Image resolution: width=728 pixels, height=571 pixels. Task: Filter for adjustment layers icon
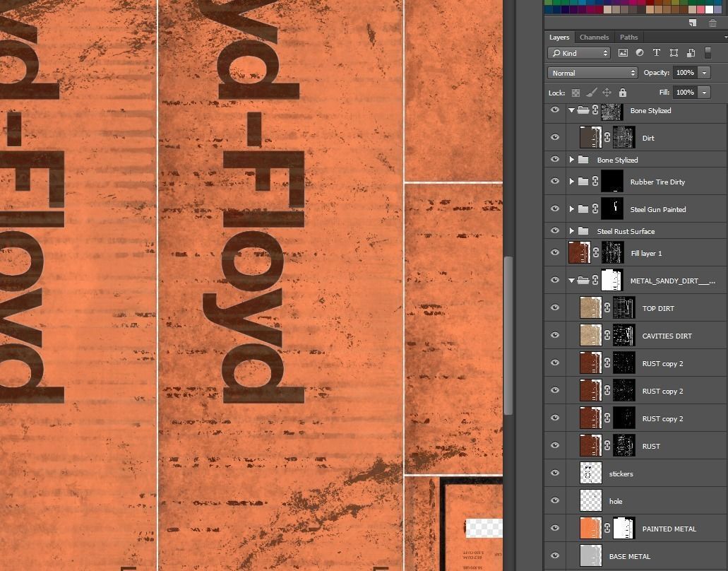click(x=640, y=53)
